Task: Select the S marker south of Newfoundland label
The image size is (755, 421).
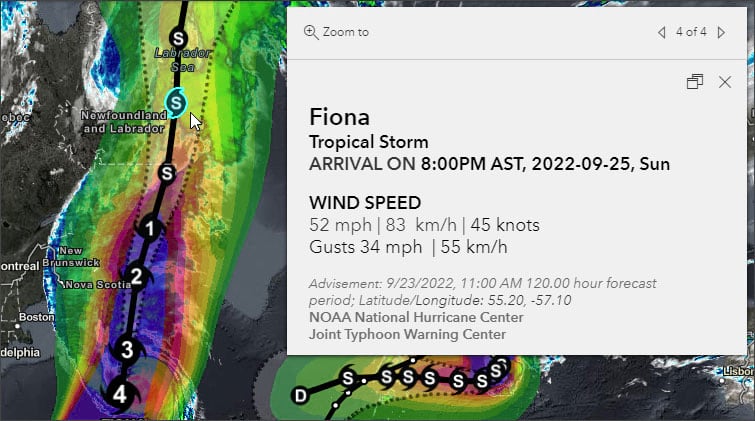Action: (168, 172)
